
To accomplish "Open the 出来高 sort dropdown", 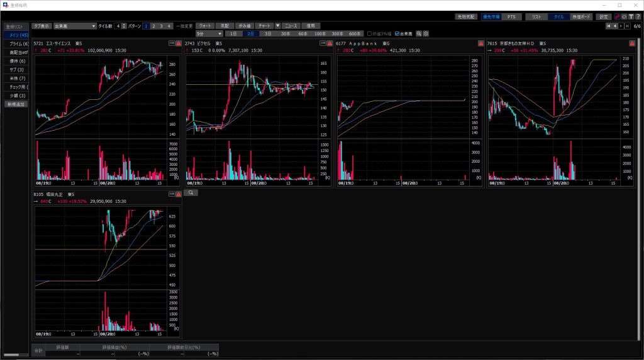I will (74, 26).
